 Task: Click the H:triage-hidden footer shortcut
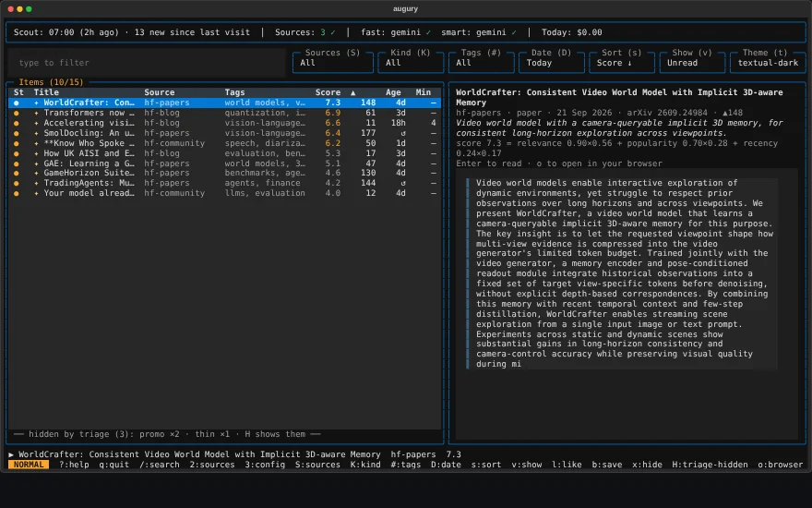pyautogui.click(x=710, y=465)
